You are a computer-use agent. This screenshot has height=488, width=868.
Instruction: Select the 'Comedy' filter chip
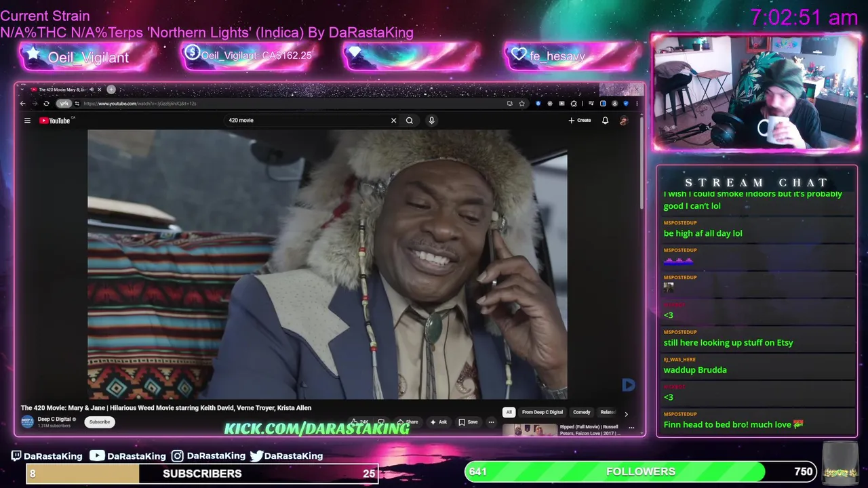[x=582, y=412]
